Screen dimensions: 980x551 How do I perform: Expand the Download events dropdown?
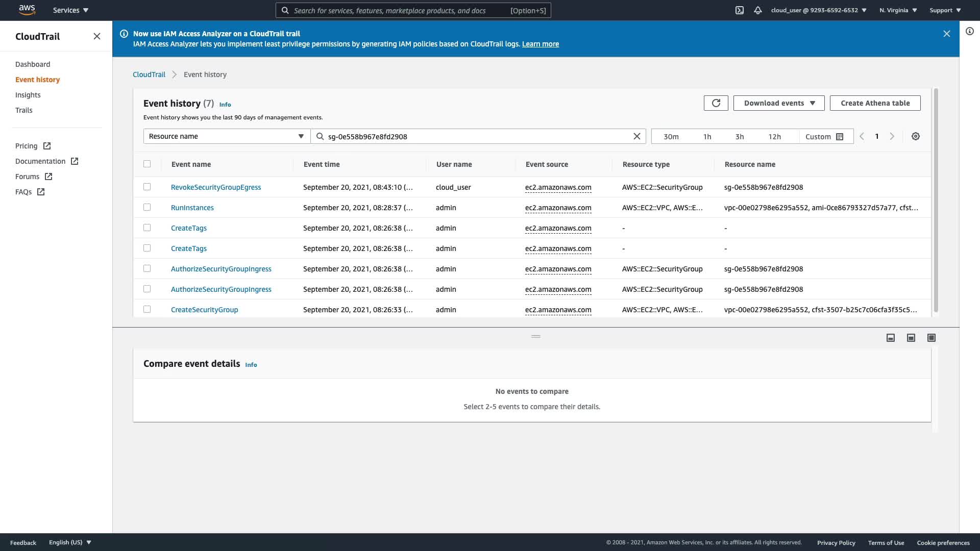pos(779,103)
